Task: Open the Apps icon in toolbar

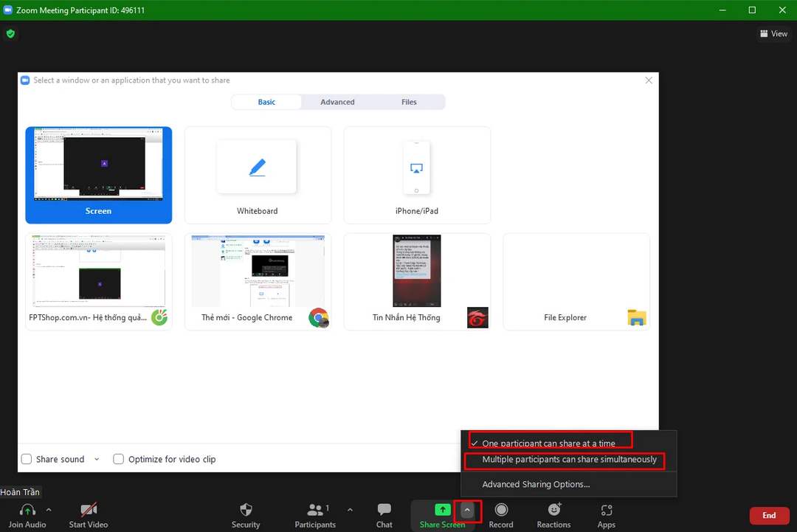Action: click(x=607, y=509)
